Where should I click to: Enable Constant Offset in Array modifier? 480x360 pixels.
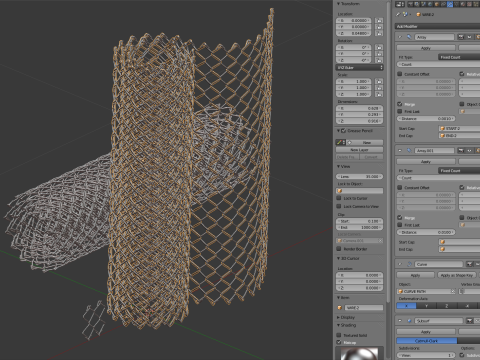pyautogui.click(x=400, y=74)
